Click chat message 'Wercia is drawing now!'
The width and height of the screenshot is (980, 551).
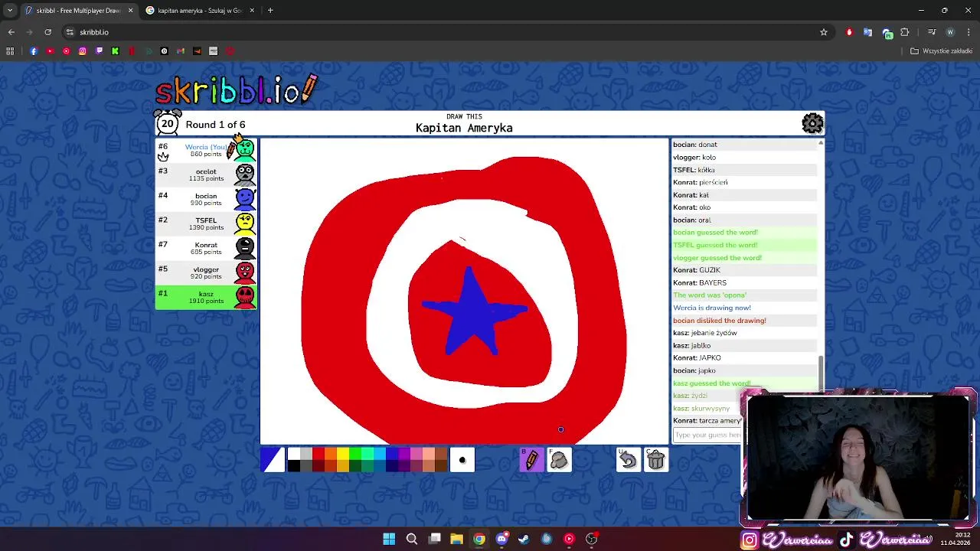(x=712, y=308)
